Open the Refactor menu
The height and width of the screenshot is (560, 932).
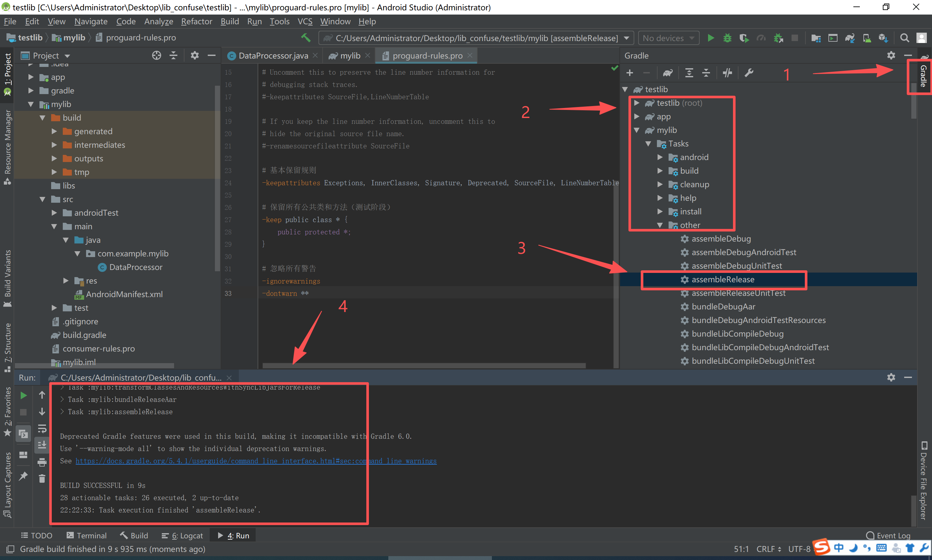pos(196,22)
